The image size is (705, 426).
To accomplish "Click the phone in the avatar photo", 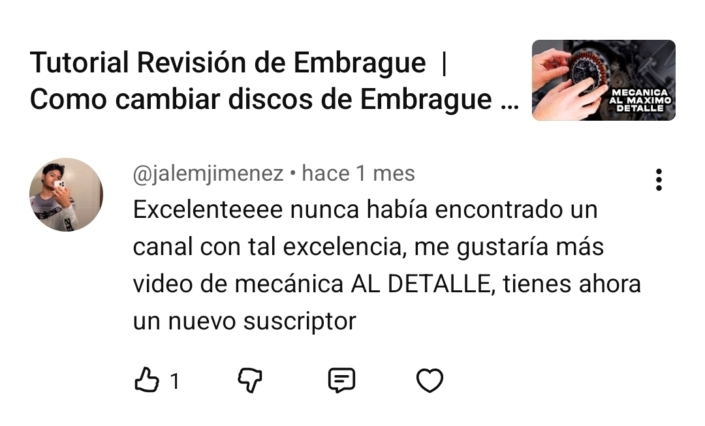I will pyautogui.click(x=60, y=186).
